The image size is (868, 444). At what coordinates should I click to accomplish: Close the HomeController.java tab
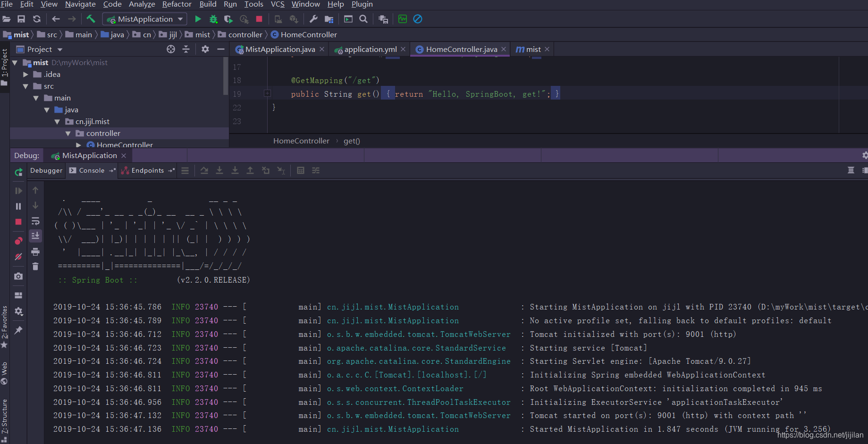[x=504, y=49]
